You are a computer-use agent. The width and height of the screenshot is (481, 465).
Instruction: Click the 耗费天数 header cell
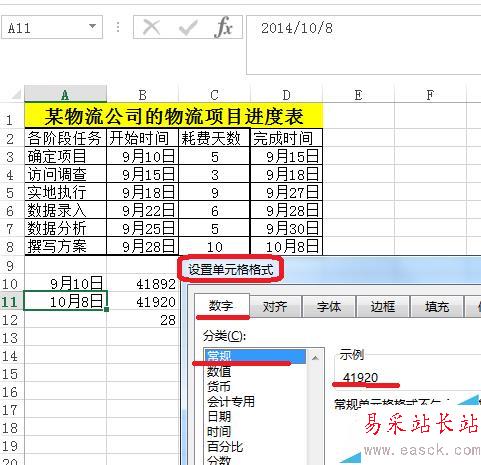pos(214,138)
